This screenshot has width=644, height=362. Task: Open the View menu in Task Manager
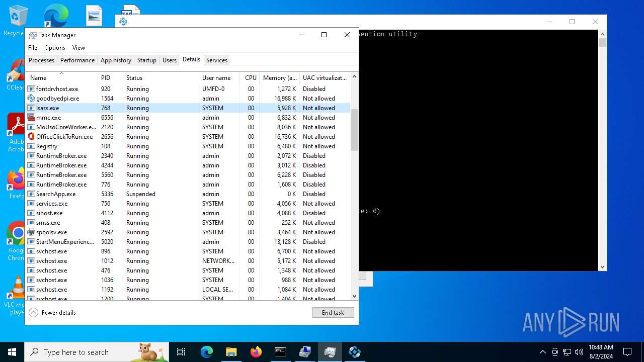coord(78,48)
